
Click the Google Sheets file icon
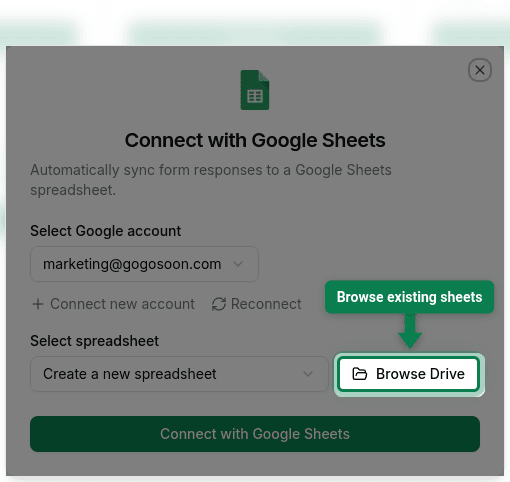(255, 90)
